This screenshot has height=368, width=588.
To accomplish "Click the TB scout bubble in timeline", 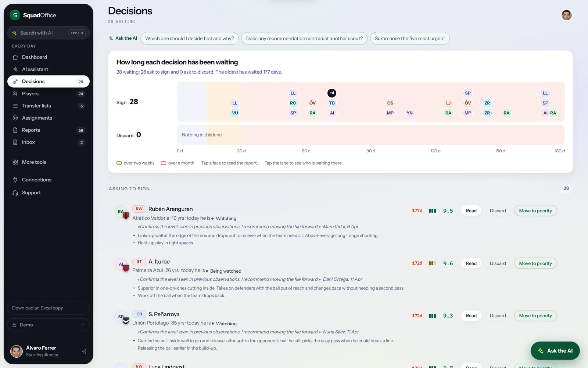I will (332, 103).
